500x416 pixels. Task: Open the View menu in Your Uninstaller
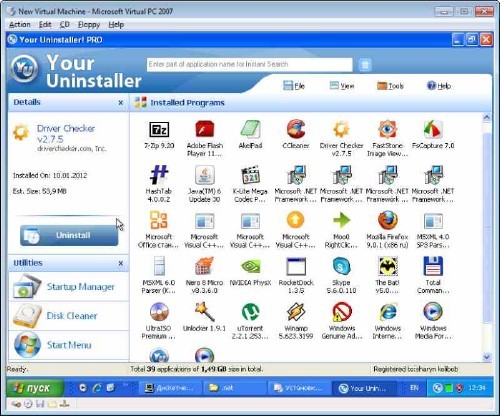pos(342,86)
